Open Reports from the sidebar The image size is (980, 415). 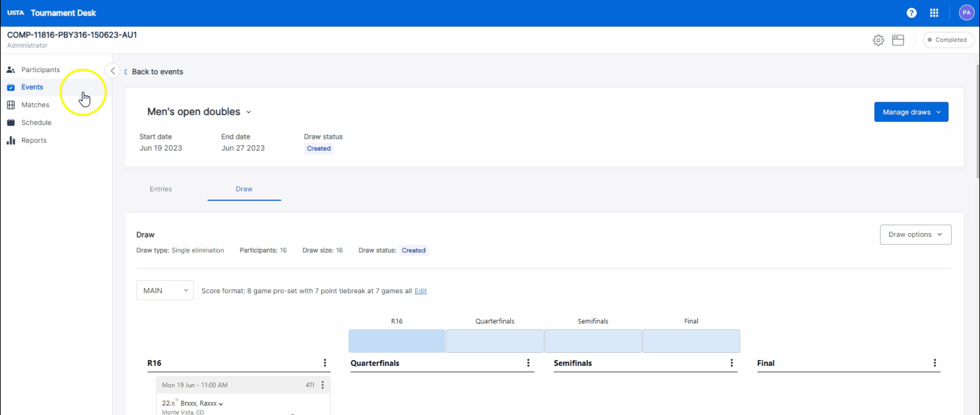tap(34, 140)
